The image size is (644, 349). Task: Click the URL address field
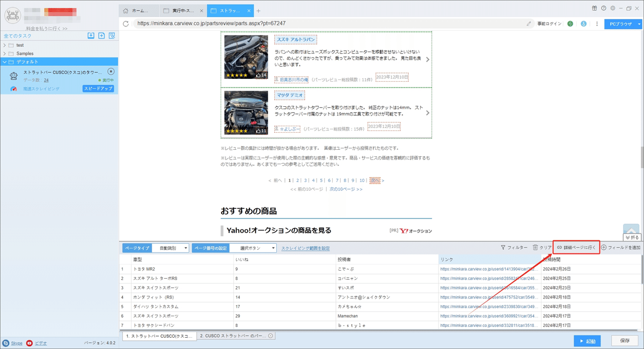click(327, 24)
